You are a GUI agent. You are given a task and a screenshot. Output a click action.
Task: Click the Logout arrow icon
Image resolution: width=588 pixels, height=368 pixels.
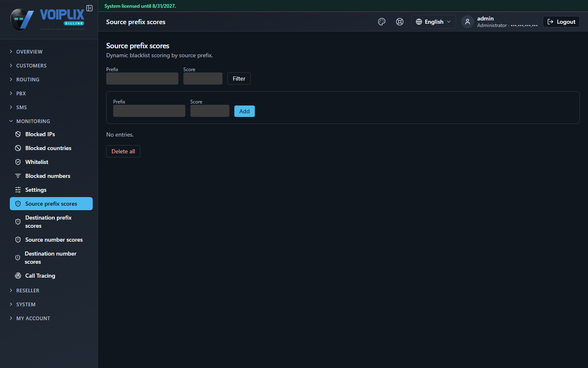550,22
